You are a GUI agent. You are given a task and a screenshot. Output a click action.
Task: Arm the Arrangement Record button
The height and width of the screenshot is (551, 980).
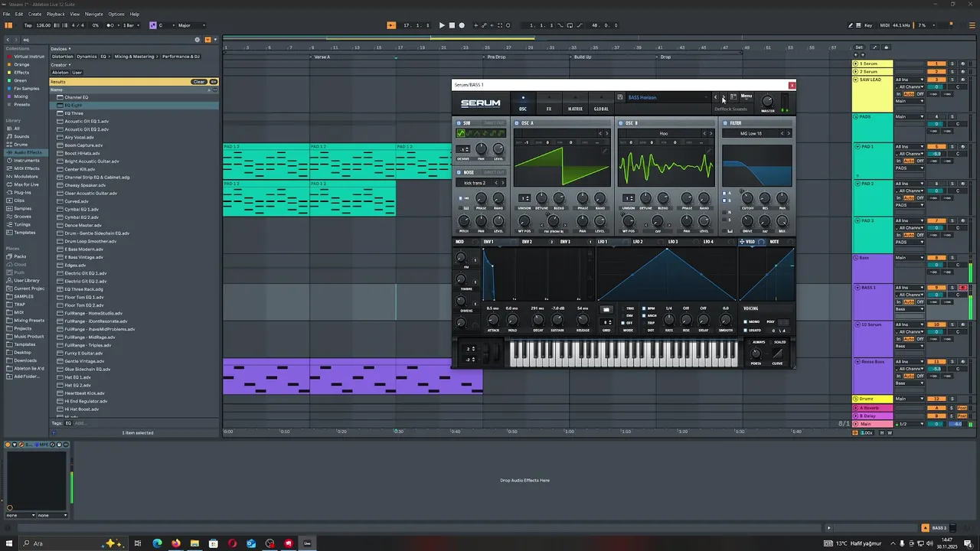(462, 25)
